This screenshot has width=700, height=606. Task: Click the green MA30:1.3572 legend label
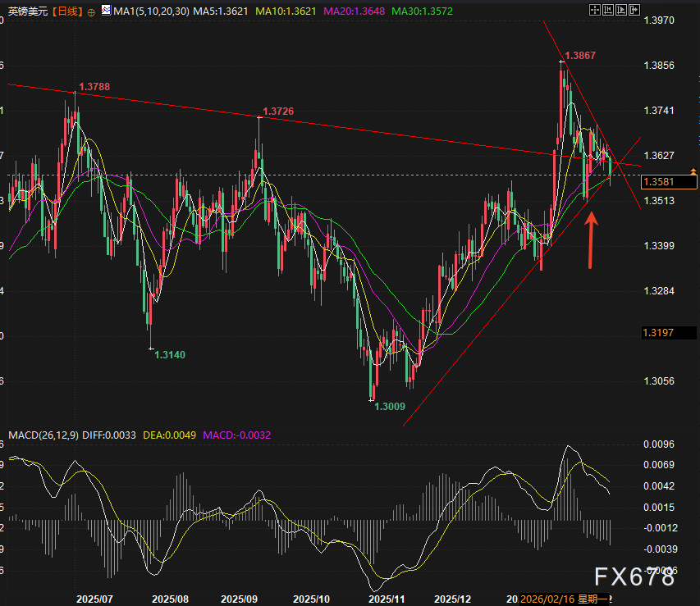[424, 12]
